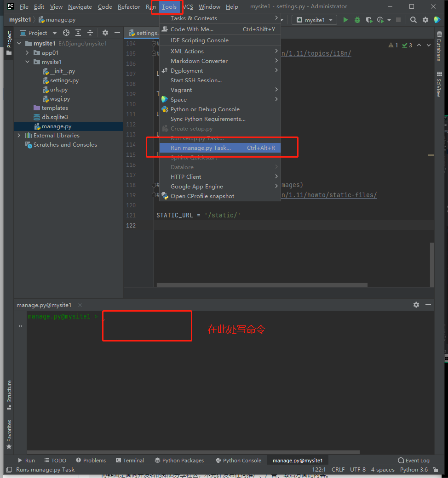The width and height of the screenshot is (448, 478).
Task: Open the mysite1 run configuration dropdown
Action: (x=314, y=20)
